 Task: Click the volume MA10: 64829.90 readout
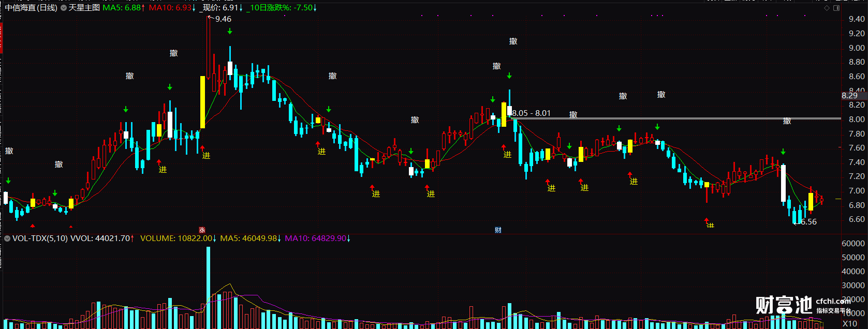[x=318, y=238]
